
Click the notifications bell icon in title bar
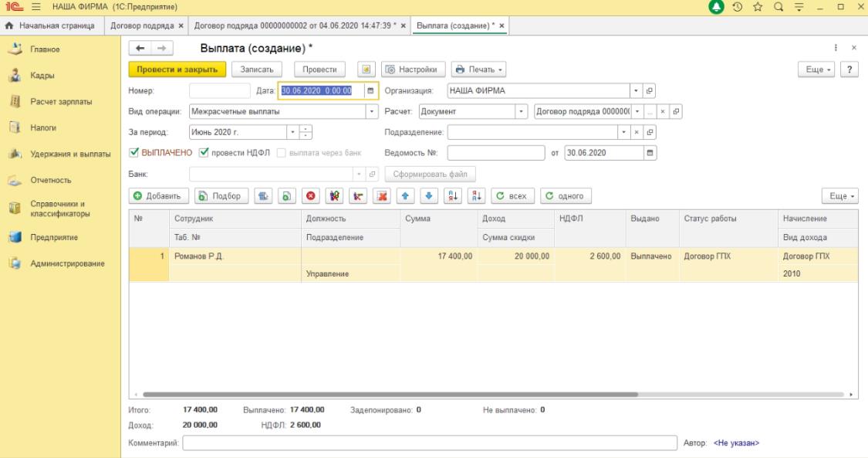click(717, 7)
